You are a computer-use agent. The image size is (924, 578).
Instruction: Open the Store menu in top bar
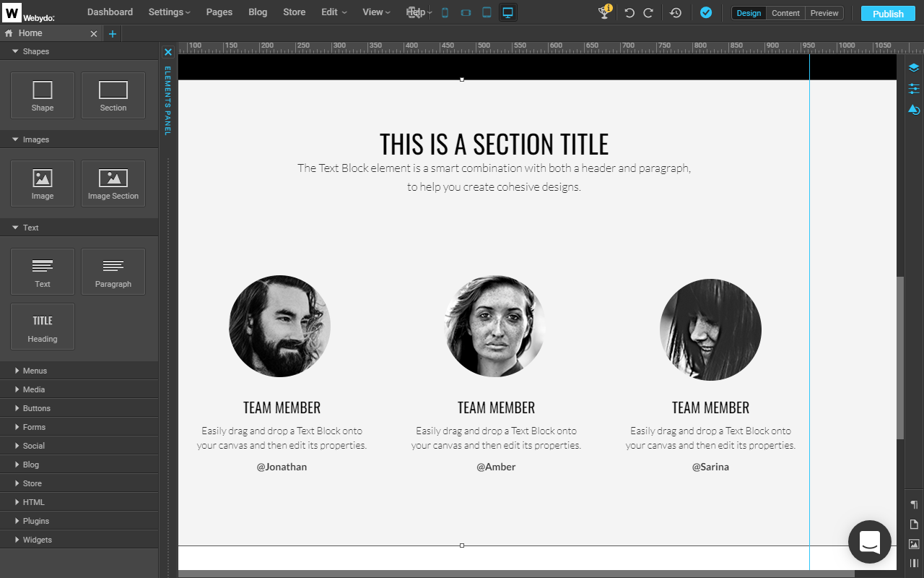coord(294,12)
